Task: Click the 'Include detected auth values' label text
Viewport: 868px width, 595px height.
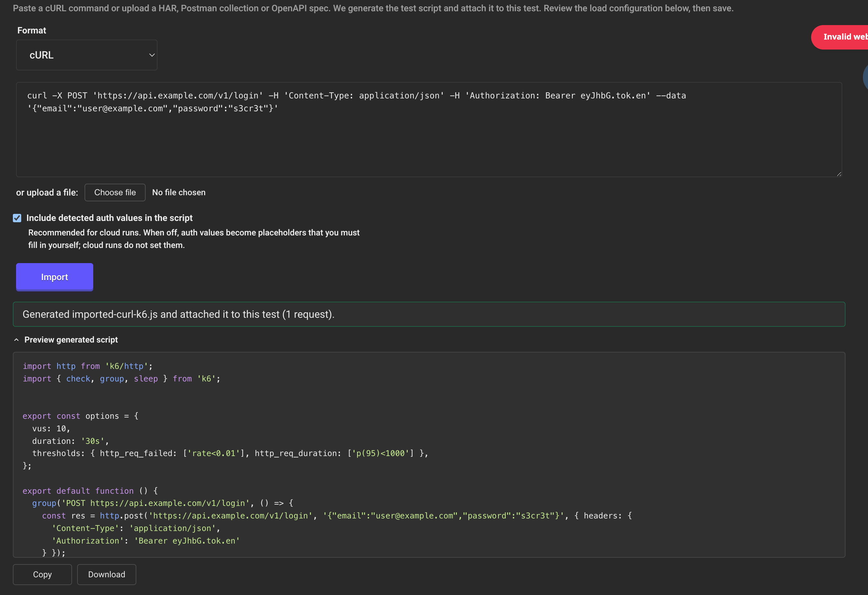Action: tap(109, 218)
